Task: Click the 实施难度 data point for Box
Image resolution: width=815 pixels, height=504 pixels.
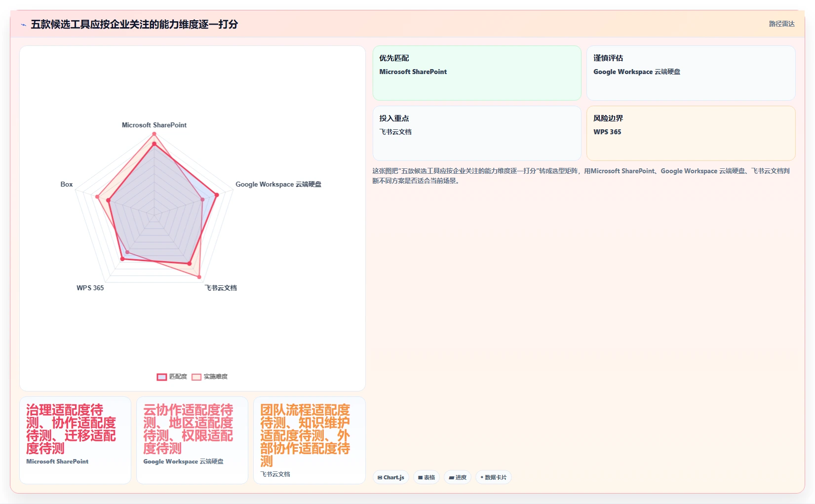Action: (x=97, y=197)
